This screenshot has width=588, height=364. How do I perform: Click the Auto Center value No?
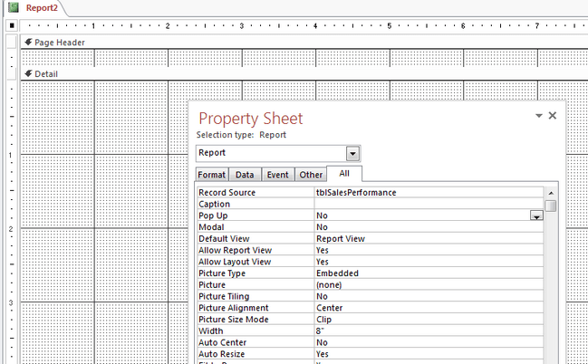click(x=429, y=342)
